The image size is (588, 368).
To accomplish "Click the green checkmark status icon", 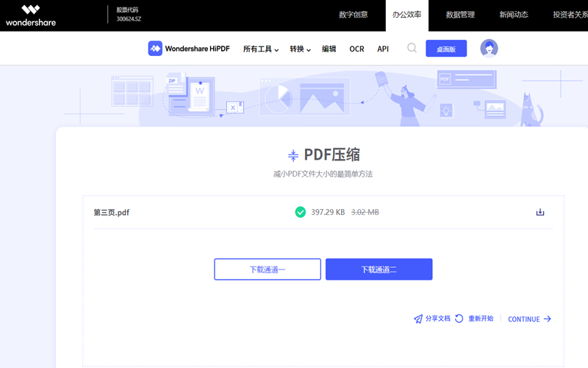I will click(300, 212).
